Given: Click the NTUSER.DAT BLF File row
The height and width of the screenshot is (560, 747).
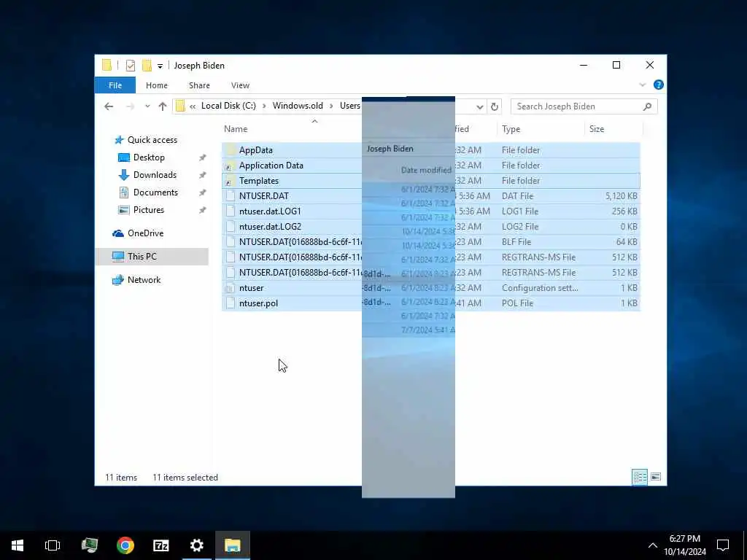Looking at the screenshot, I should (x=430, y=242).
